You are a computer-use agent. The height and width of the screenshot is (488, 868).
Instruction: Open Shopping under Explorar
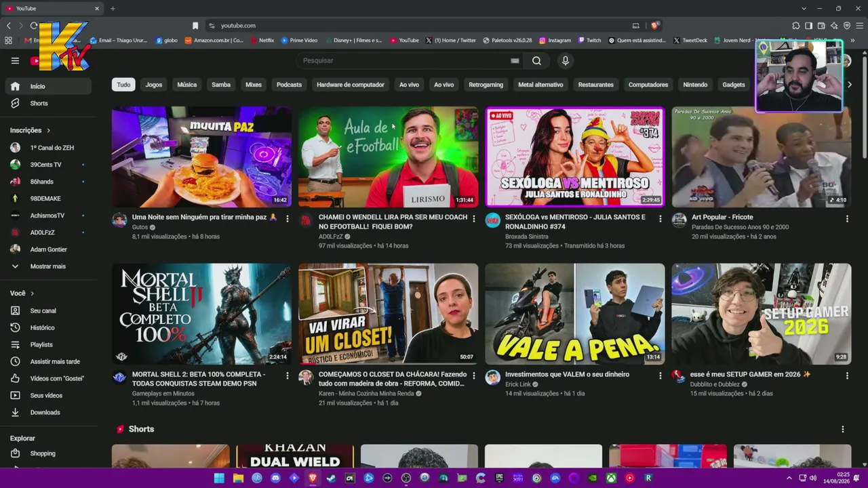[47, 453]
